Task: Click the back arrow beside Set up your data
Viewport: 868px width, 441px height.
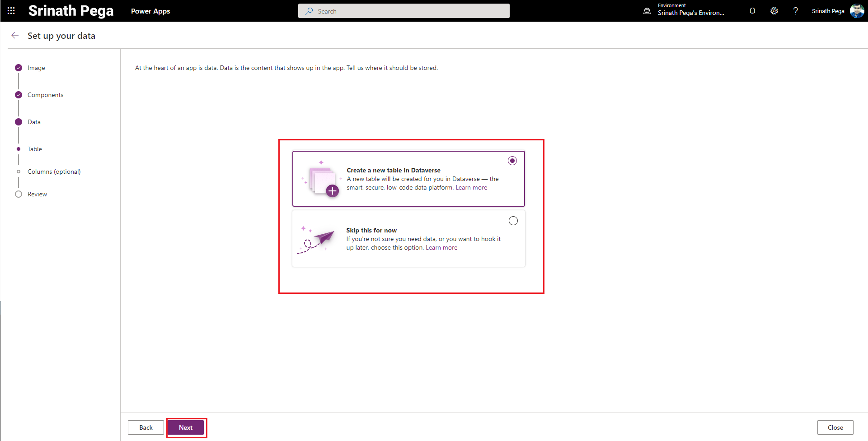Action: (15, 36)
